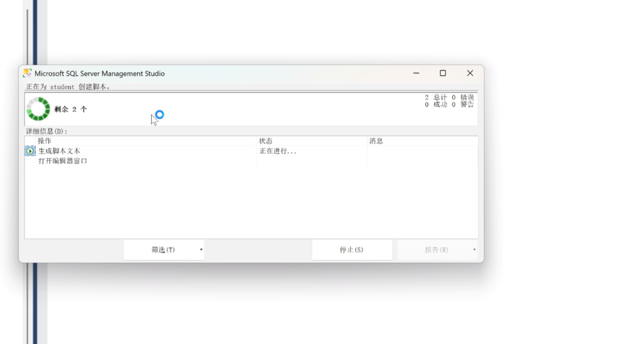Select the 生成脚本文本 row

251,151
